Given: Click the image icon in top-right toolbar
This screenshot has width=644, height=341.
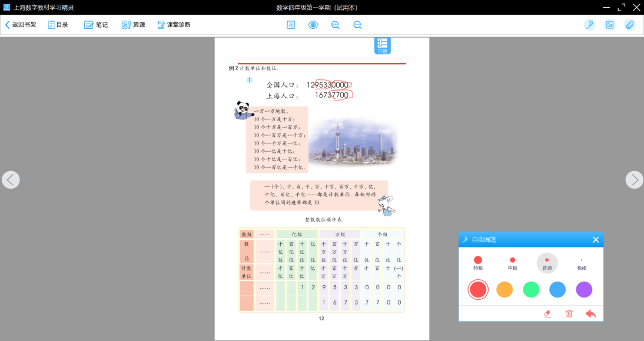Looking at the screenshot, I should pos(609,25).
